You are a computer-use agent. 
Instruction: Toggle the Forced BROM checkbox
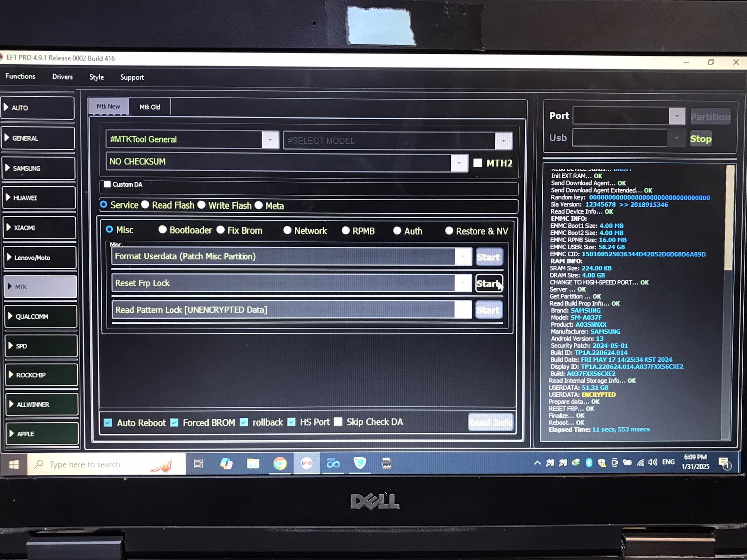coord(174,423)
